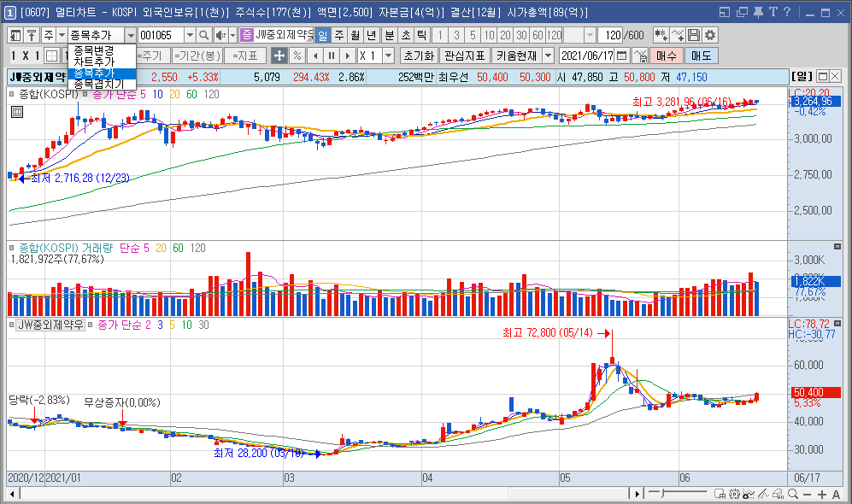This screenshot has width=852, height=504.
Task: Click the blue 매도 sell button
Action: (x=702, y=56)
